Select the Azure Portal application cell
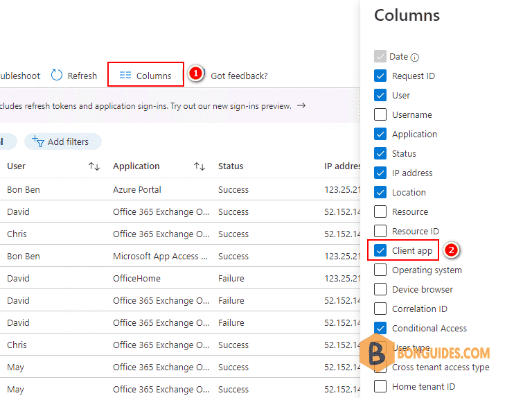532x398 pixels. [137, 189]
